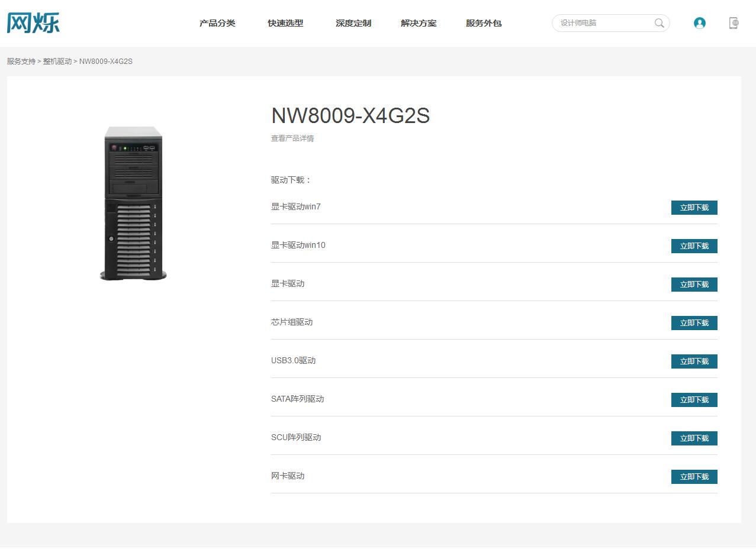The height and width of the screenshot is (549, 756).
Task: Download the 芯片组驱动 driver
Action: 694,323
